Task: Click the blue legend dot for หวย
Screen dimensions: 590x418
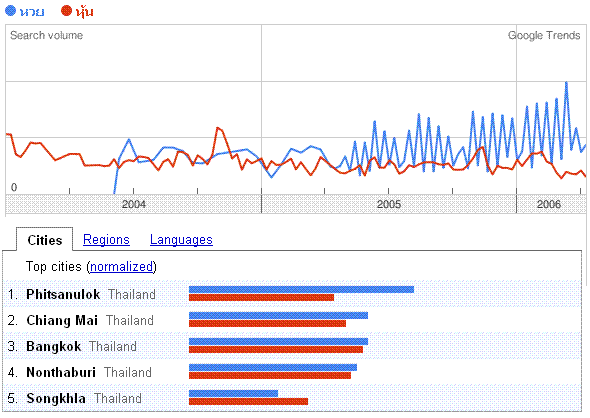Action: [11, 11]
